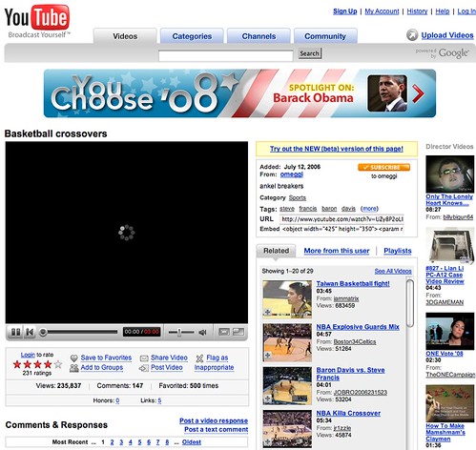Click the YouTube logo
This screenshot has width=476, height=450.
(36, 17)
